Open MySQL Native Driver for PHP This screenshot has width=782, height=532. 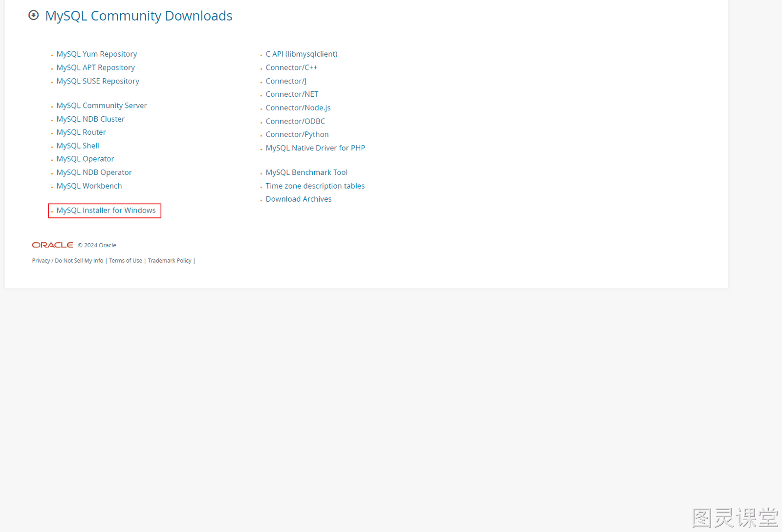316,148
